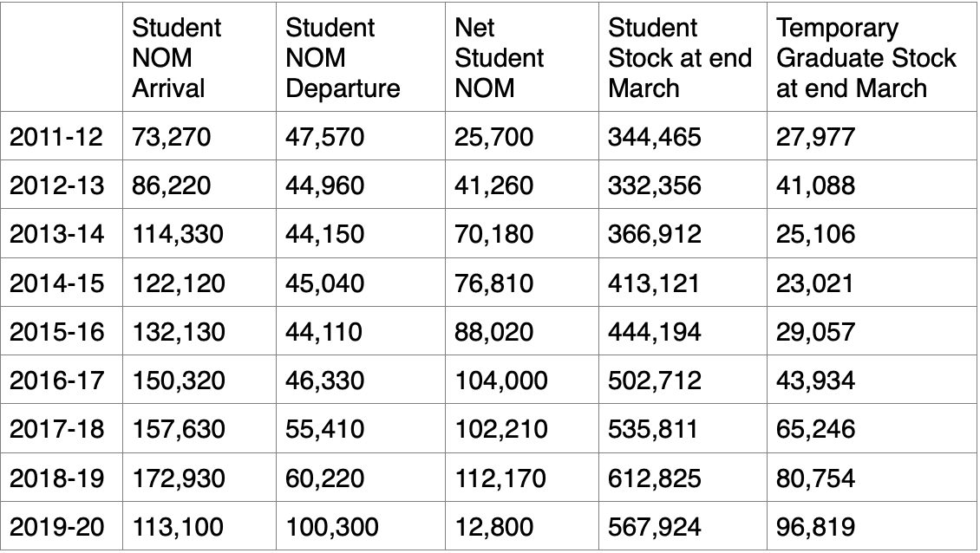Select the 2019-20 row label
Screen dimensions: 980x553
coord(56,527)
